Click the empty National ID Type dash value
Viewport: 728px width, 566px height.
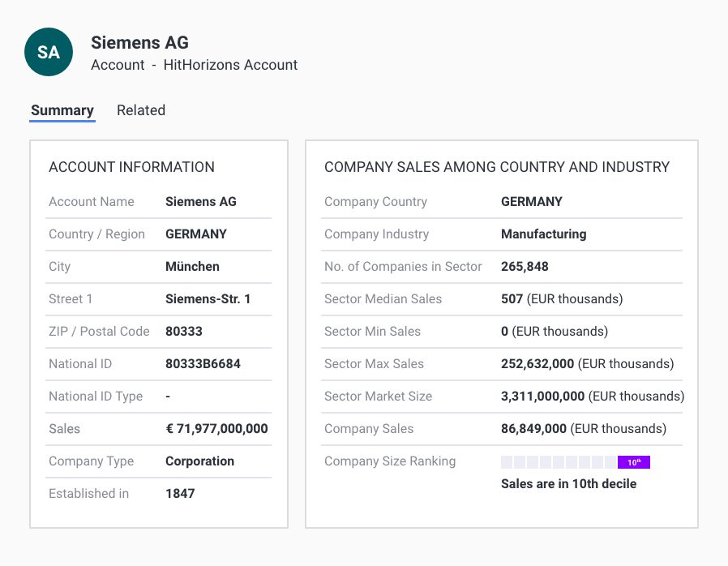pos(168,397)
